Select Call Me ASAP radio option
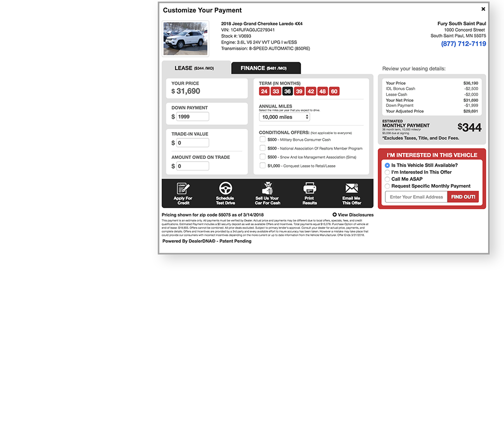 coord(387,179)
